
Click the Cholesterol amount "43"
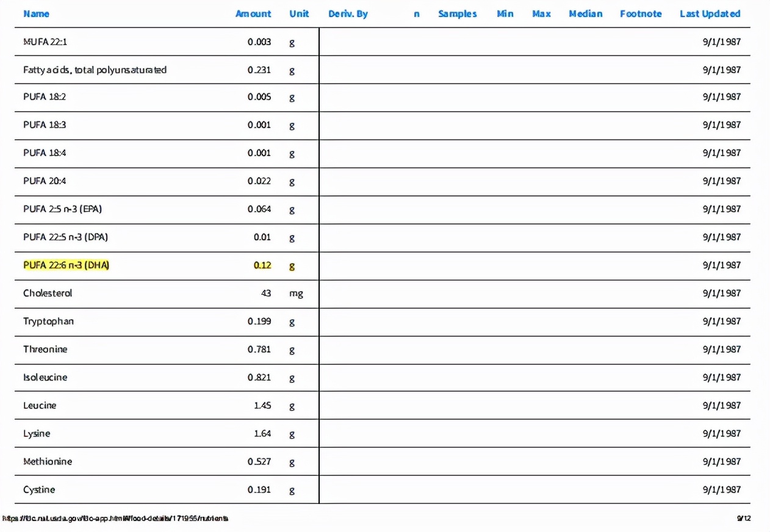click(x=266, y=293)
